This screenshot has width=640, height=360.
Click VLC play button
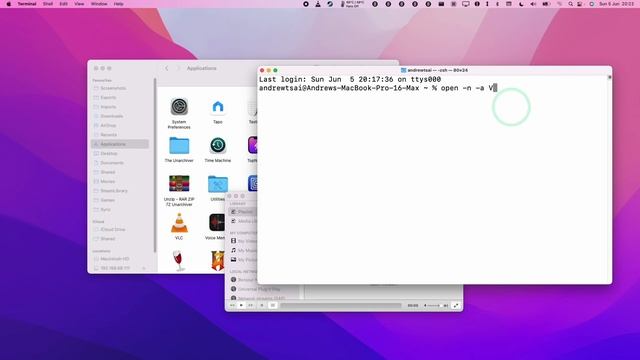pyautogui.click(x=241, y=305)
